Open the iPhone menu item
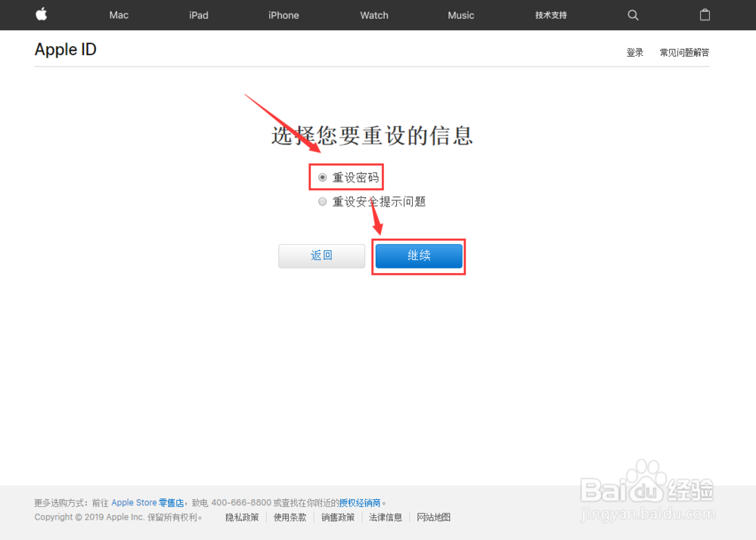756x540 pixels. [x=283, y=15]
